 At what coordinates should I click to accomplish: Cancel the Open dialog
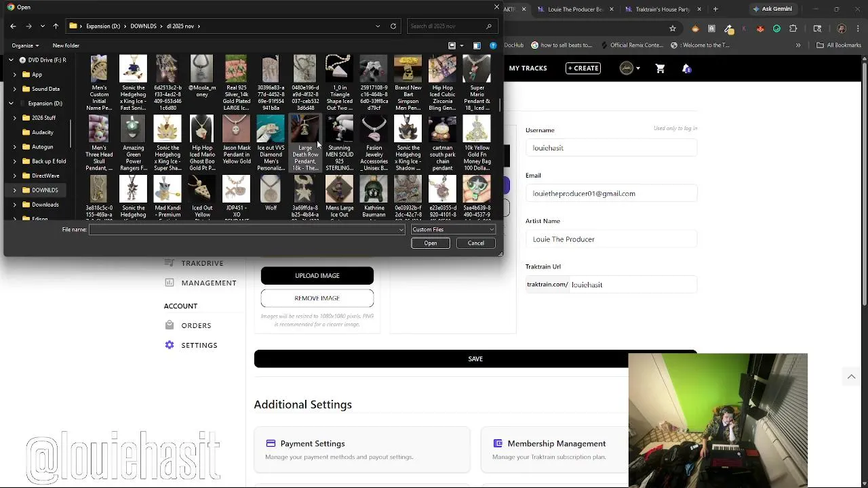click(x=476, y=243)
